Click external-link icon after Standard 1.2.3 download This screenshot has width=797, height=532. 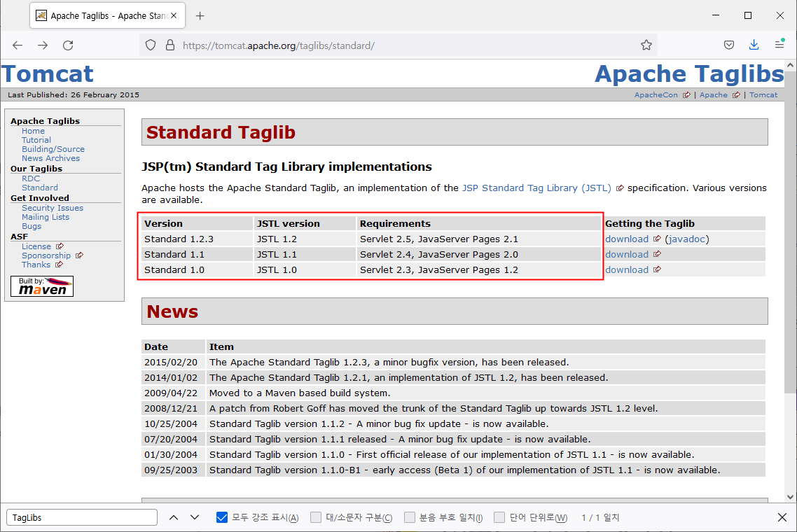(x=657, y=239)
